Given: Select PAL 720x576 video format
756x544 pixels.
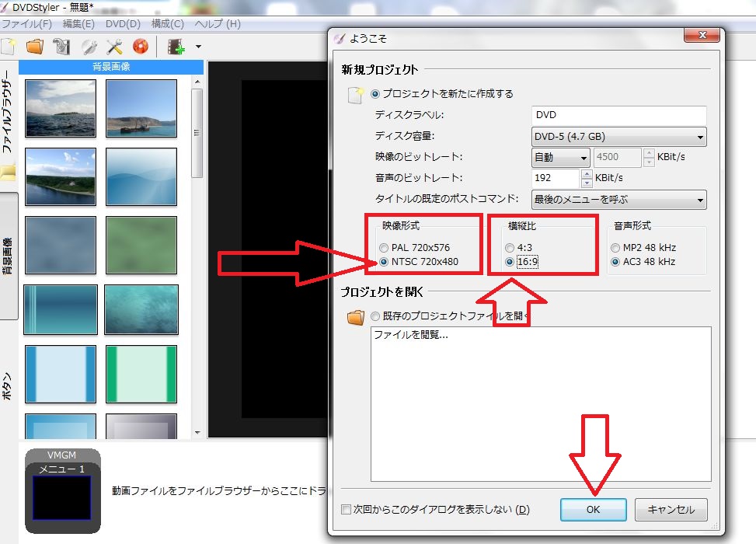Looking at the screenshot, I should 384,248.
